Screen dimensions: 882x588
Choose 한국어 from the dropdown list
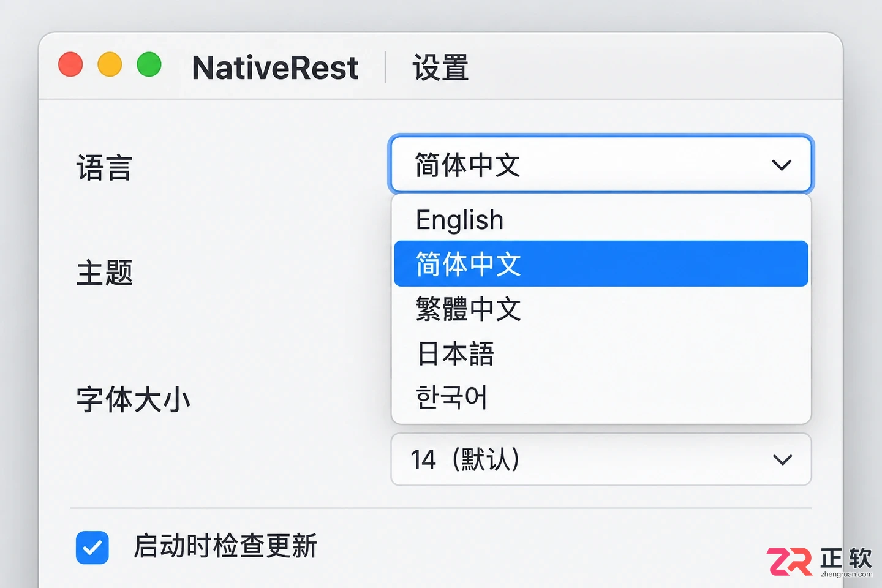coord(601,398)
